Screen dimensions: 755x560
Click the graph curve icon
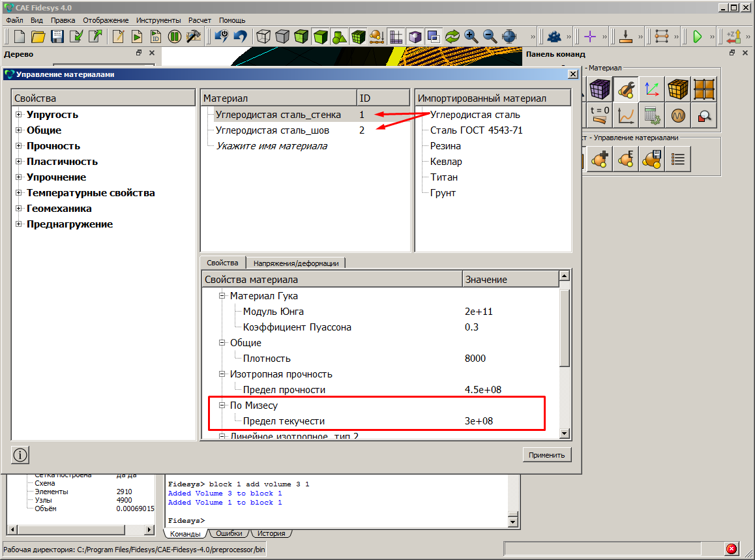pyautogui.click(x=626, y=115)
